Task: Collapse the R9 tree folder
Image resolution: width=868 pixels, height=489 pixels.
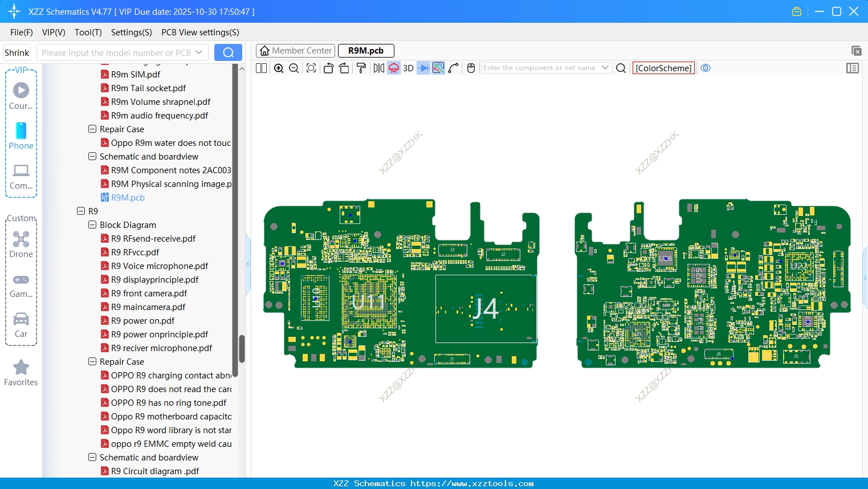Action: coord(81,211)
